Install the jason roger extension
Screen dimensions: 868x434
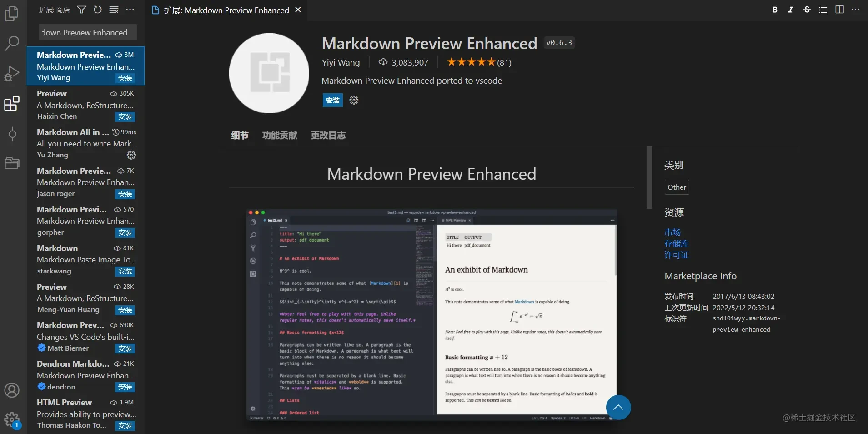pyautogui.click(x=125, y=194)
